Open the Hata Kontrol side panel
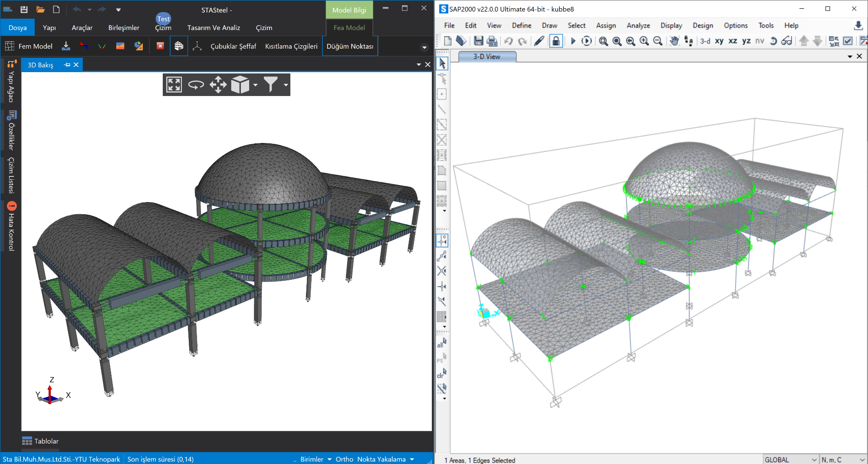Image resolution: width=868 pixels, height=464 pixels. coord(12,226)
